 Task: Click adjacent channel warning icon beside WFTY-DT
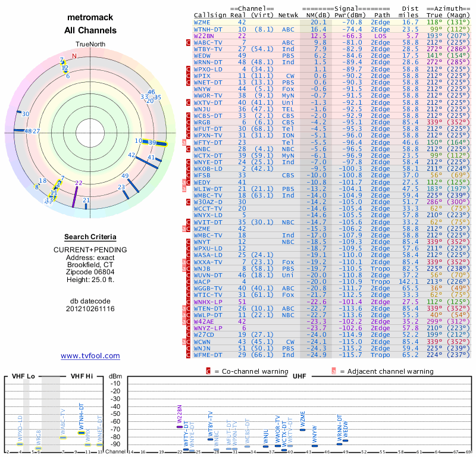(x=184, y=142)
